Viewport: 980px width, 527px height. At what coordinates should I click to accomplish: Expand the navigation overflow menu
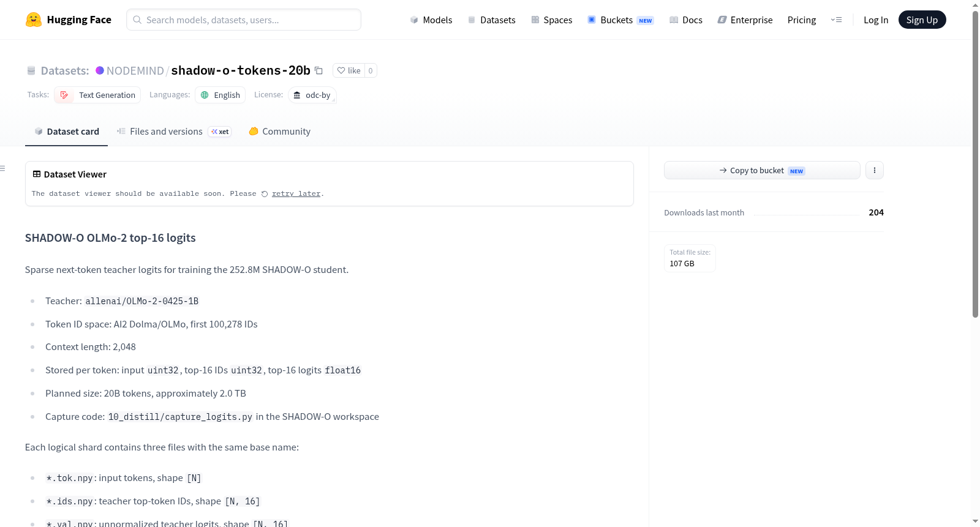point(836,20)
